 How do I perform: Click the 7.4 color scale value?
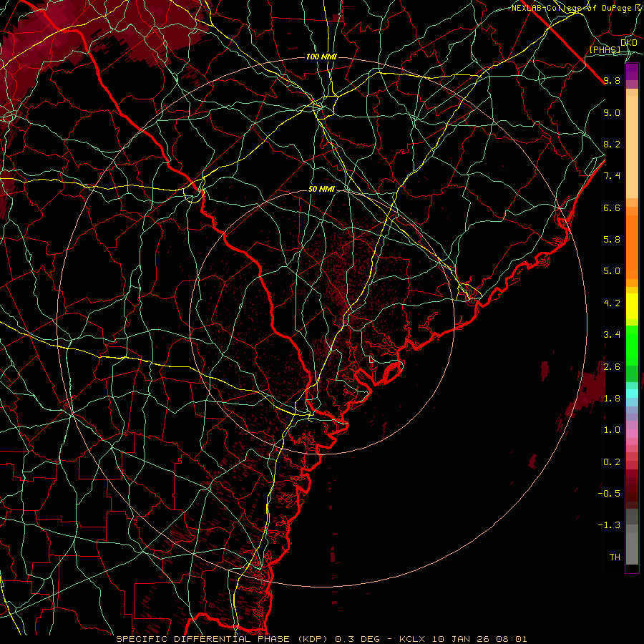click(x=612, y=176)
